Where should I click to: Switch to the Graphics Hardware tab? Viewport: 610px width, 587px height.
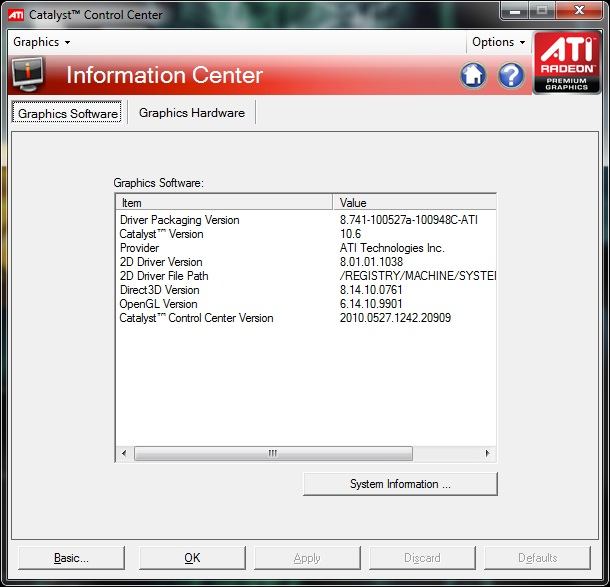192,113
